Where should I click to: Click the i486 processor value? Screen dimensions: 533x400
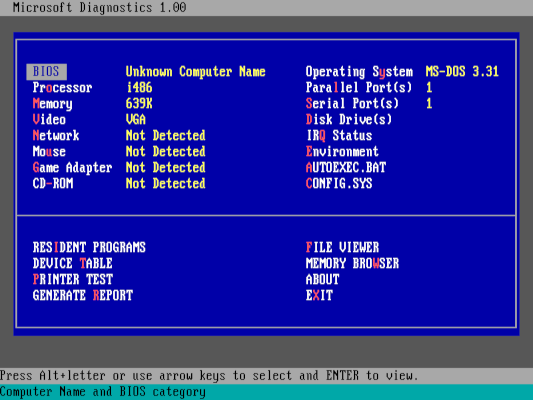tap(139, 88)
